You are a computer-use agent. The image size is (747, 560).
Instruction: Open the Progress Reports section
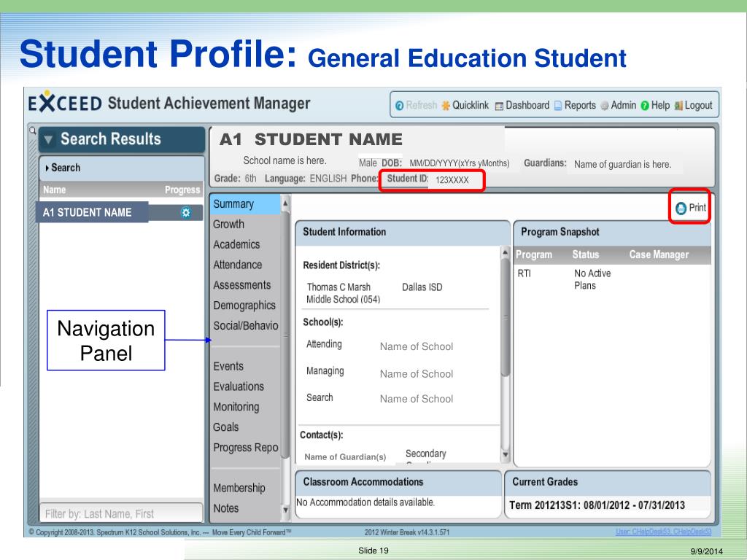click(245, 448)
